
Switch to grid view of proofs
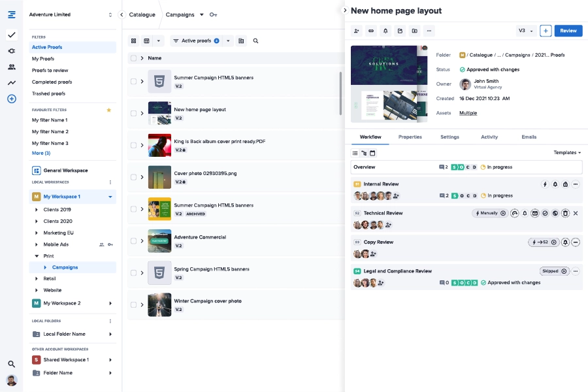click(x=134, y=41)
